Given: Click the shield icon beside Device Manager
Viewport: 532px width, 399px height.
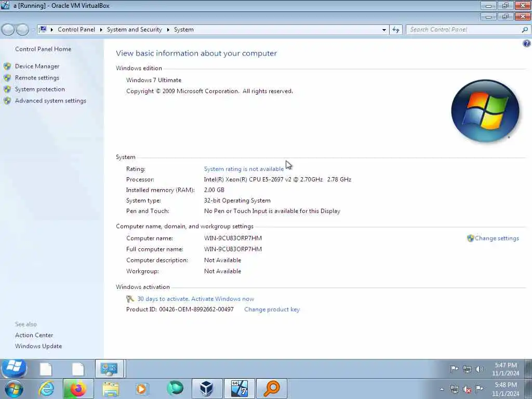Looking at the screenshot, I should 7,66.
